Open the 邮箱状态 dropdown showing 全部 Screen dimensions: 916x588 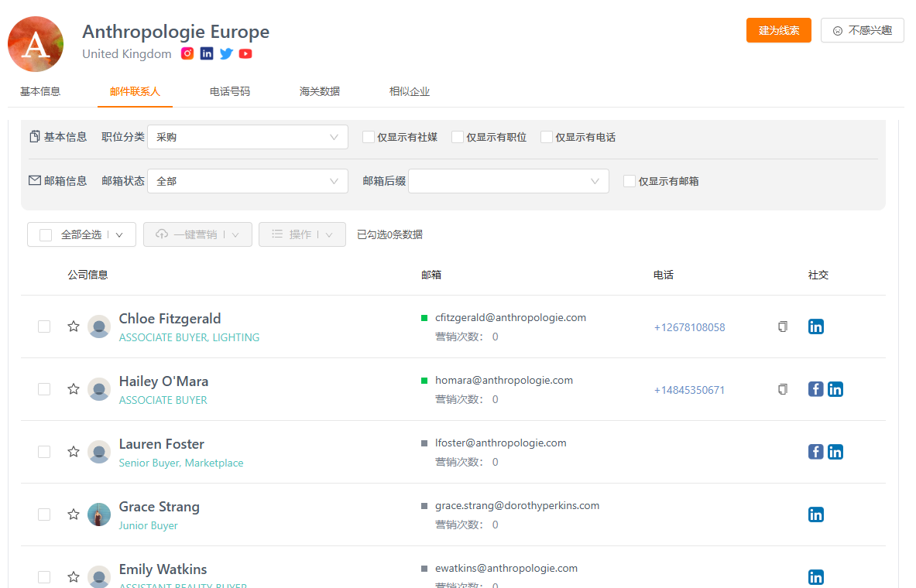pos(248,181)
